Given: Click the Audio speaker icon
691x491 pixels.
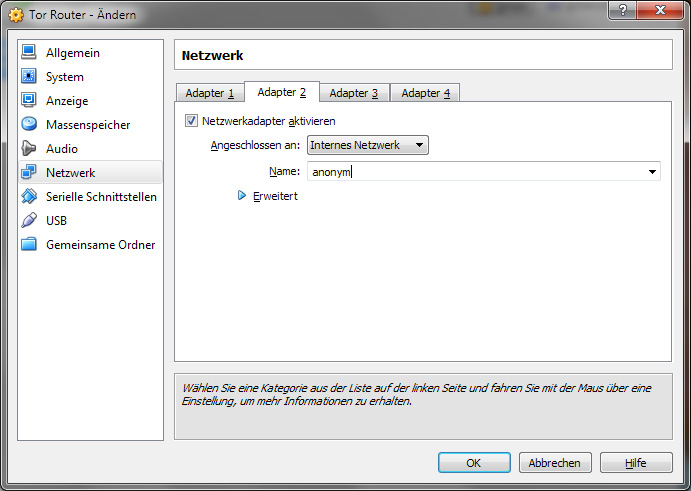Looking at the screenshot, I should coord(29,148).
